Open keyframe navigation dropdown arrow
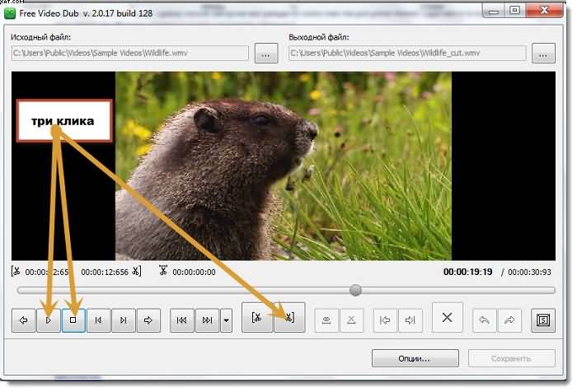 coord(227,320)
